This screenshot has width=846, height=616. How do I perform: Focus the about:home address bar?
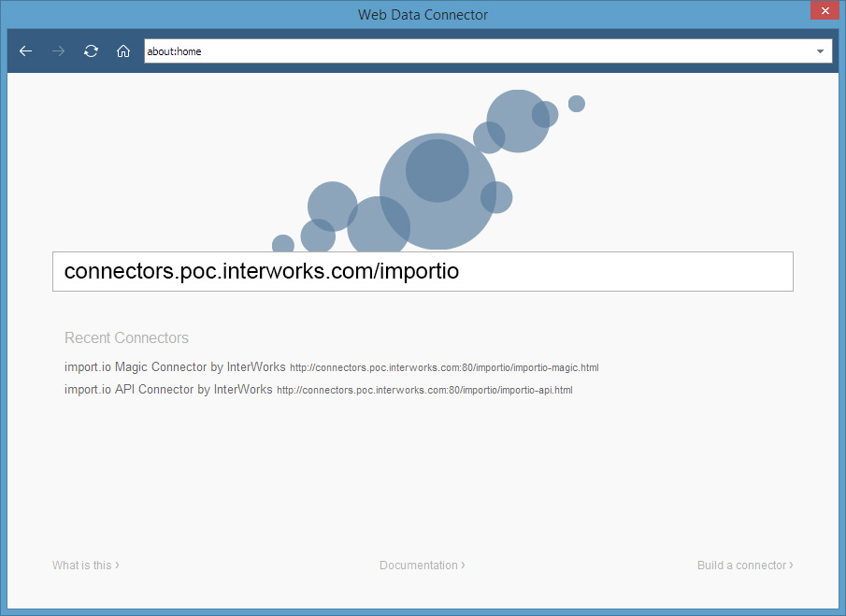coord(467,51)
